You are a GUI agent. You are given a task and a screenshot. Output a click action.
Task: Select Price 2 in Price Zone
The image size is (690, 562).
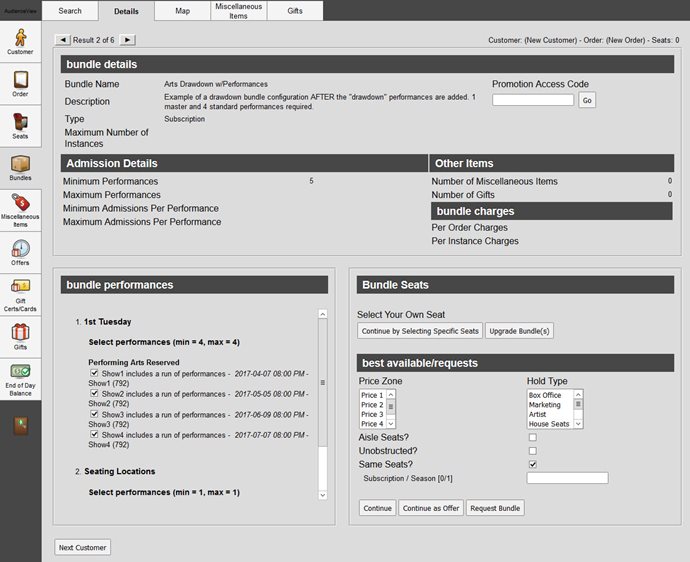(372, 405)
